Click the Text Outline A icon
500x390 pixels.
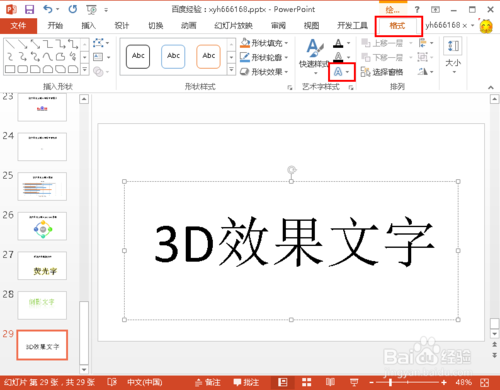(x=338, y=57)
